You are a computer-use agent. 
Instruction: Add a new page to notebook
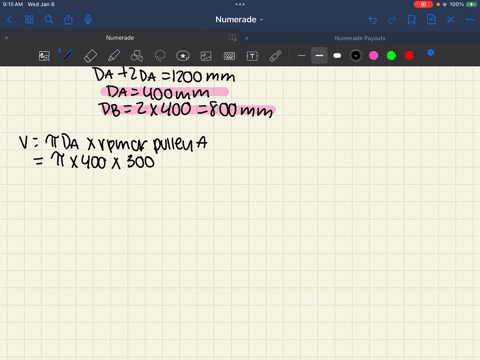pos(431,20)
